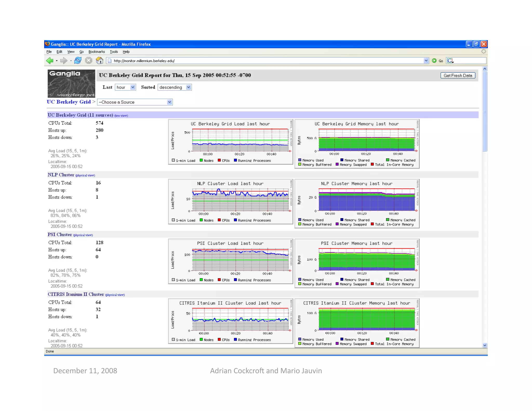Viewport: 532px width, 411px height.
Task: Click the UC Berkeley Grid Load graph
Action: click(x=231, y=142)
